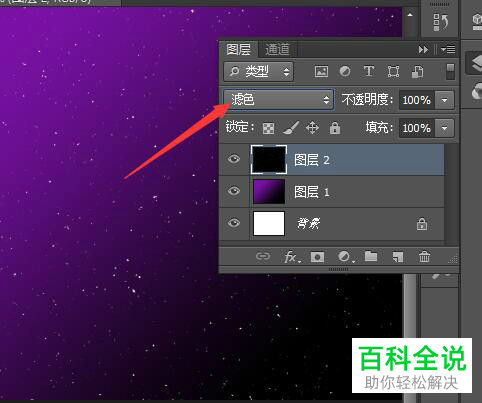Hide 图层 1 with its eye icon
Viewport: 482px width, 403px height.
(234, 191)
